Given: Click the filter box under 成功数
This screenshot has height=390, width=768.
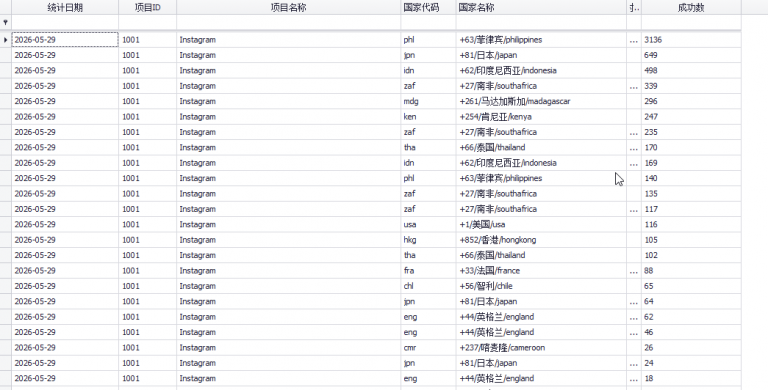Looking at the screenshot, I should pyautogui.click(x=691, y=23).
